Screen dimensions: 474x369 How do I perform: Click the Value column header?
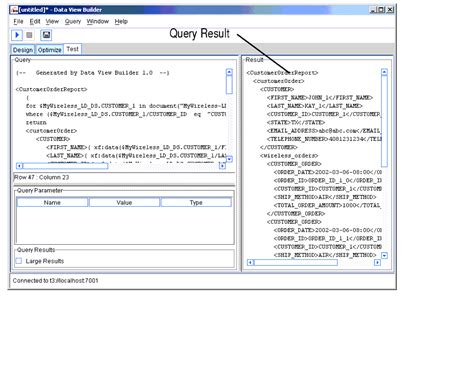coord(124,202)
